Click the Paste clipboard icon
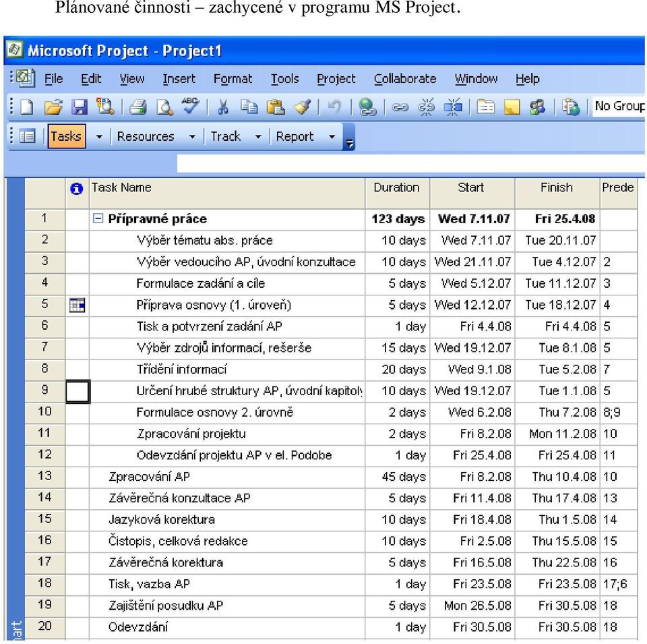 [x=275, y=107]
